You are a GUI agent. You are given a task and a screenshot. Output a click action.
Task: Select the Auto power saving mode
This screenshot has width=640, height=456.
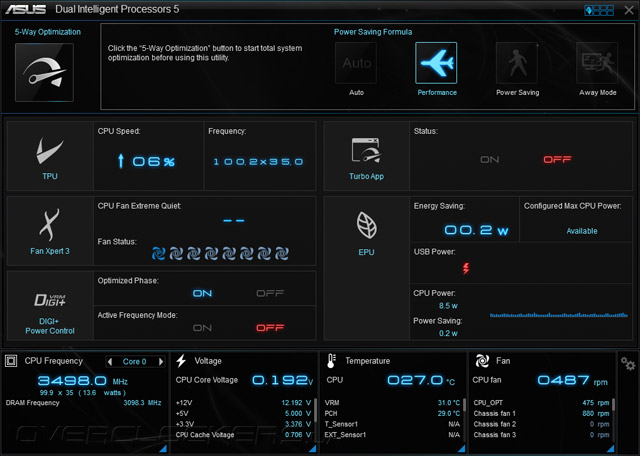356,63
